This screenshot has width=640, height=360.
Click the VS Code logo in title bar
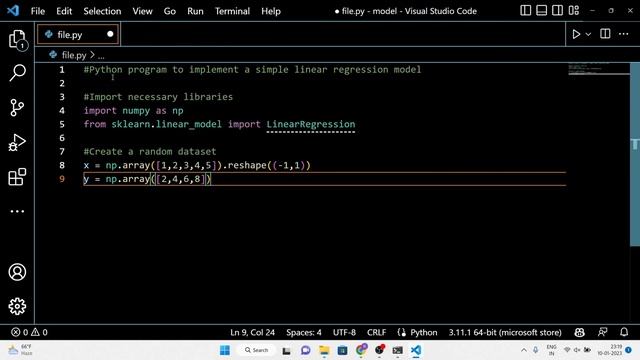(x=13, y=11)
